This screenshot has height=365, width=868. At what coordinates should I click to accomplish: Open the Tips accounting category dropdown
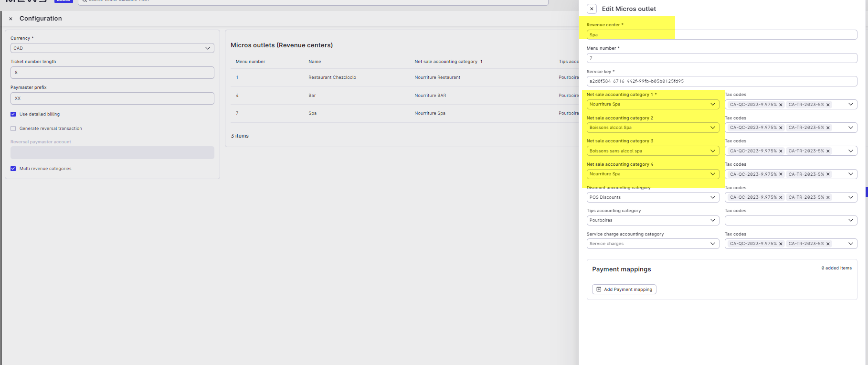tap(652, 220)
